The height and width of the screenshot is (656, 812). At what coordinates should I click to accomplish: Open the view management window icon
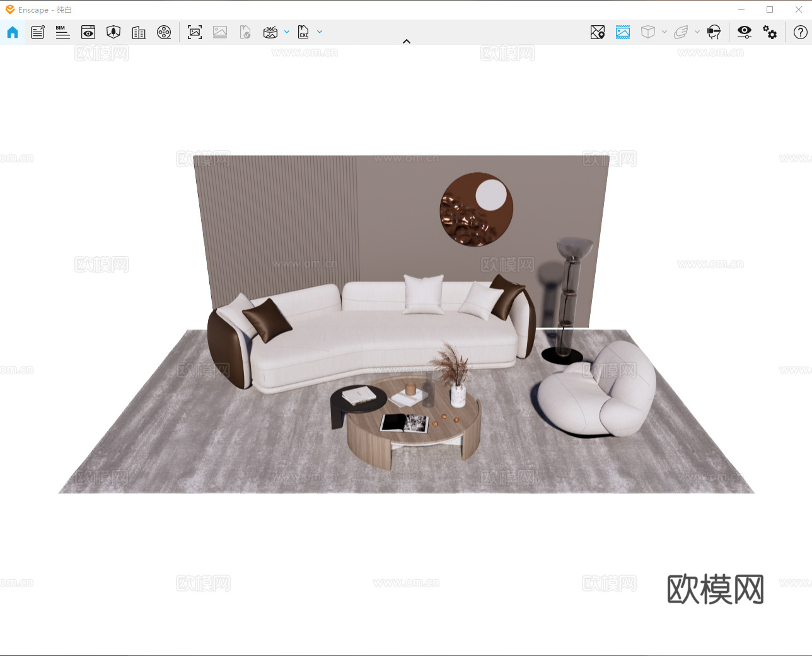pyautogui.click(x=88, y=32)
